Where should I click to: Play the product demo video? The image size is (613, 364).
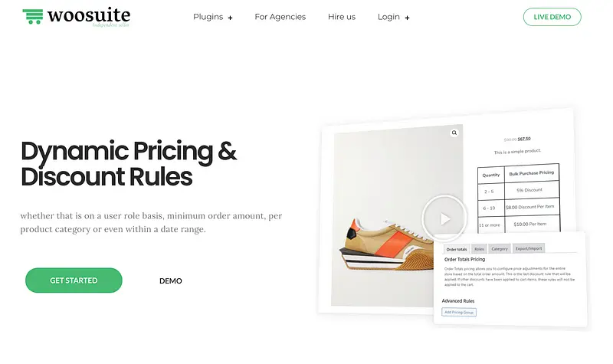(444, 218)
